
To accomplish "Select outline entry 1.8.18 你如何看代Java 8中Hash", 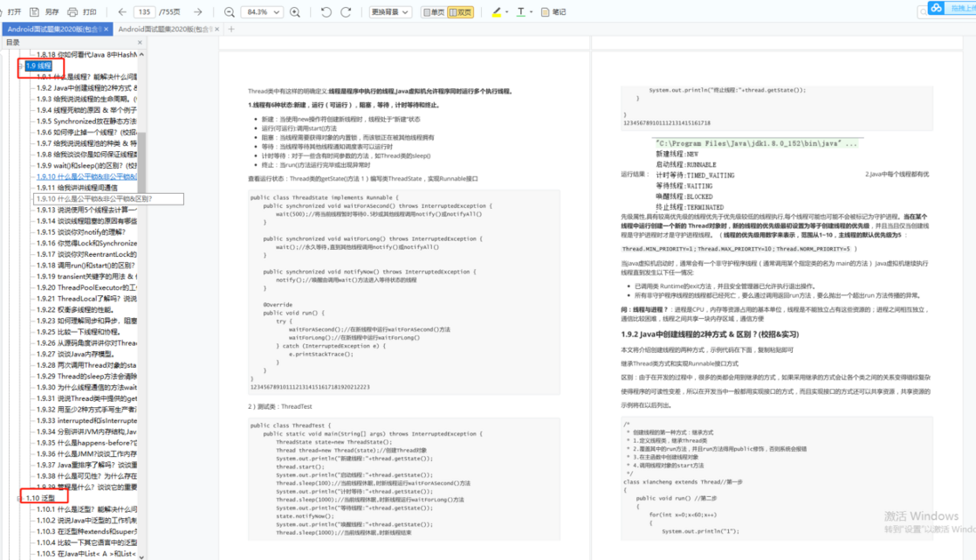I will click(x=86, y=55).
